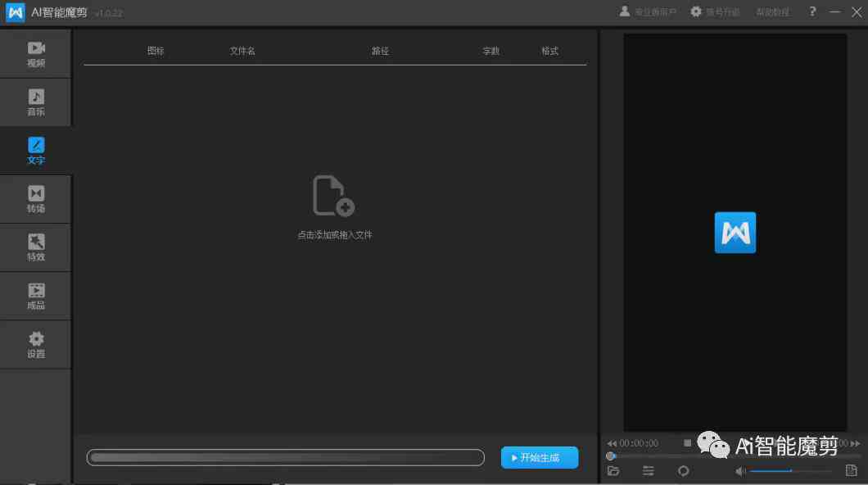
Task: Click the document icon at preview bottom right
Action: [852, 470]
